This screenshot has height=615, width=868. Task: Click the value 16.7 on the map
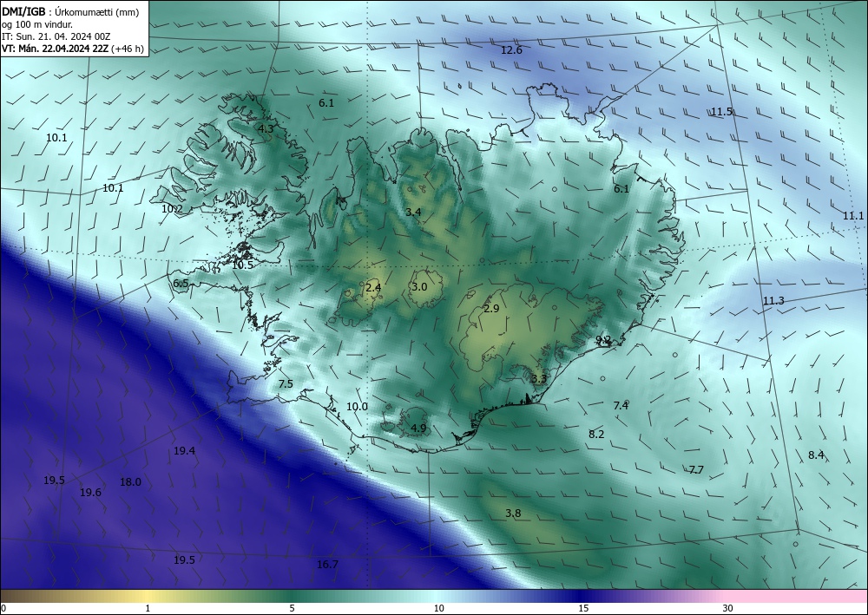(327, 565)
